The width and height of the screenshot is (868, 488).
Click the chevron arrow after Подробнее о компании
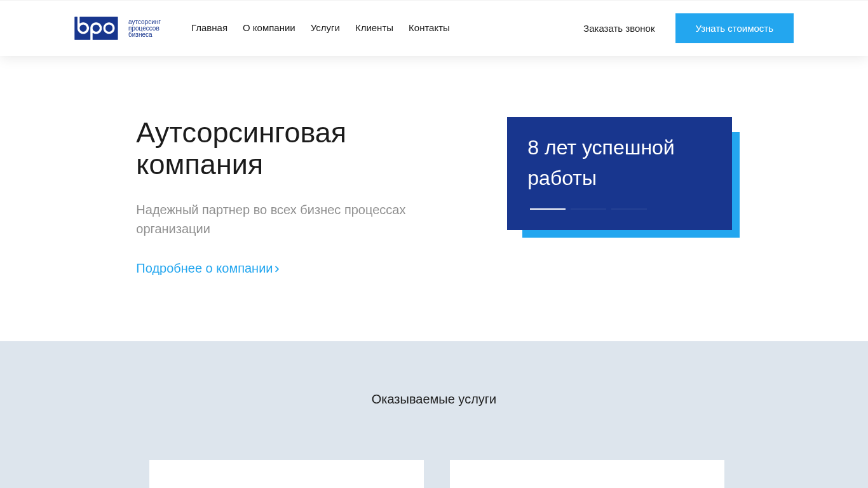coord(277,269)
